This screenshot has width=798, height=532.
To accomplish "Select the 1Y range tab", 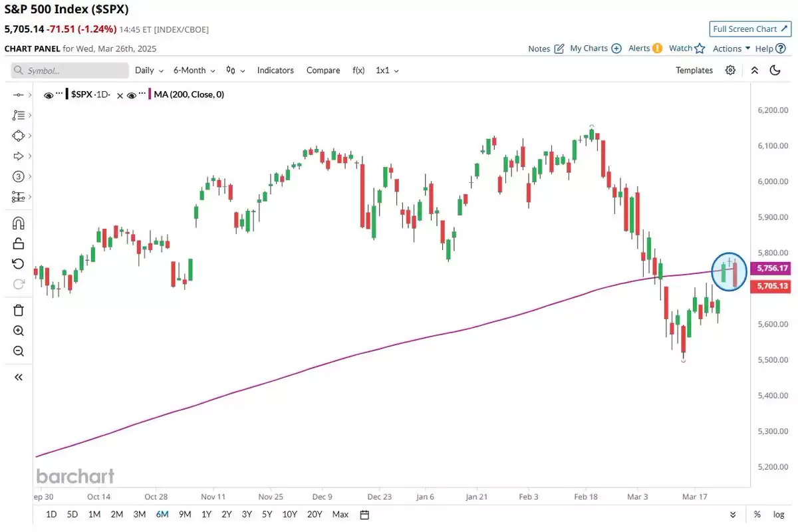I will [206, 514].
